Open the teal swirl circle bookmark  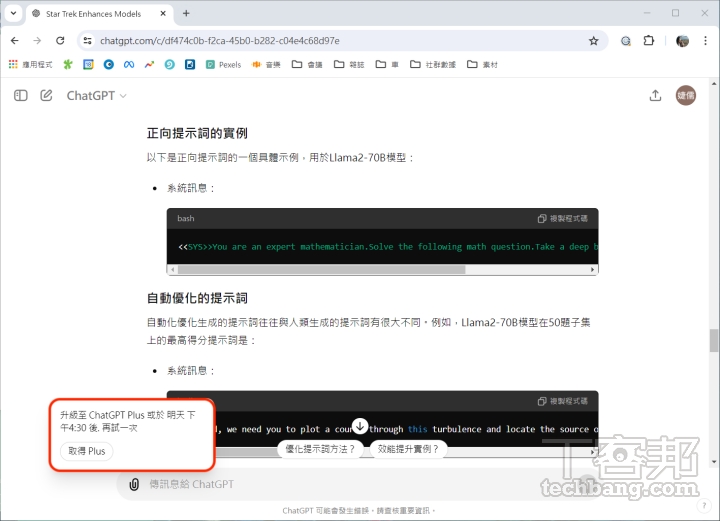(x=169, y=65)
